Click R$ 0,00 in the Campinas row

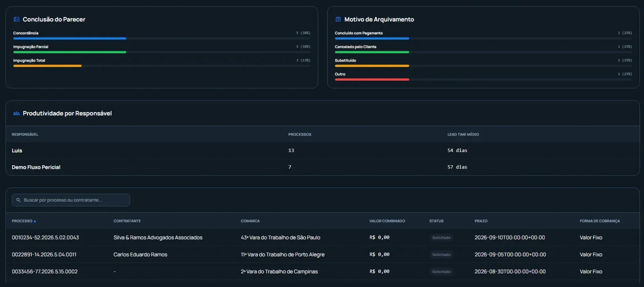[x=380, y=271]
